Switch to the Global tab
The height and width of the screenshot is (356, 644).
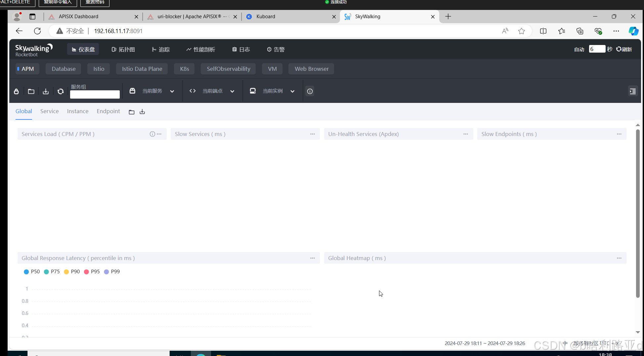24,111
